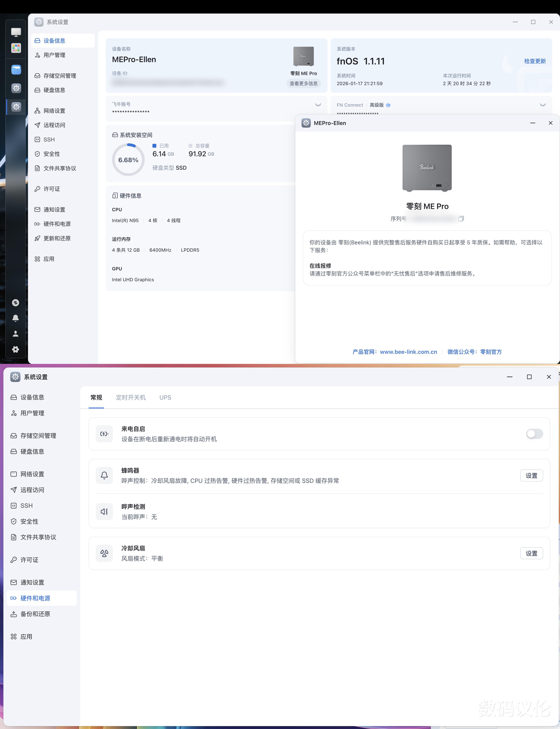Click the desktop monitor icon in dock
Viewport: 560px width, 729px height.
pos(16,32)
